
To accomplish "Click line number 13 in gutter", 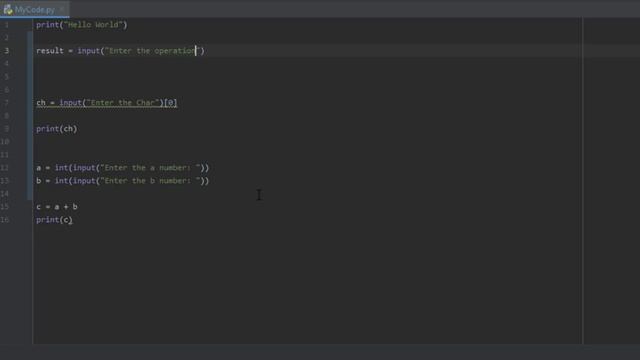I will click(5, 181).
